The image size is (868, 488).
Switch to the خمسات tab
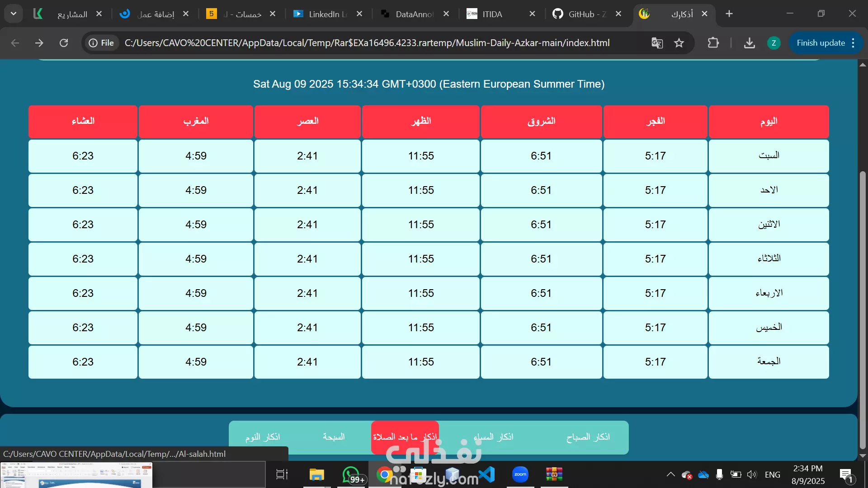tap(241, 14)
